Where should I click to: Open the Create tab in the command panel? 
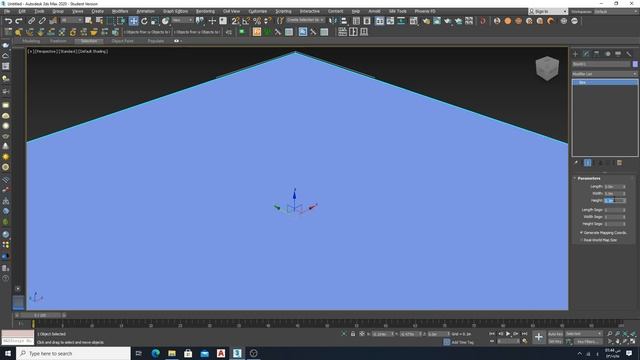coord(576,54)
